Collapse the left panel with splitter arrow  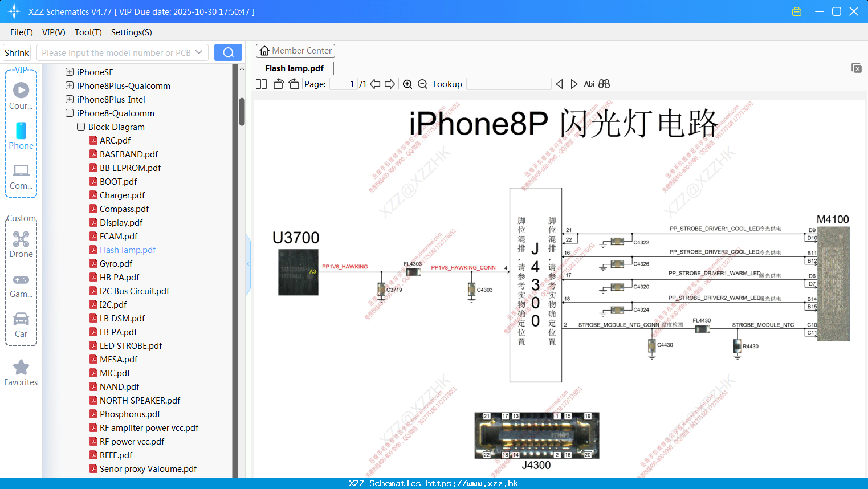click(248, 264)
